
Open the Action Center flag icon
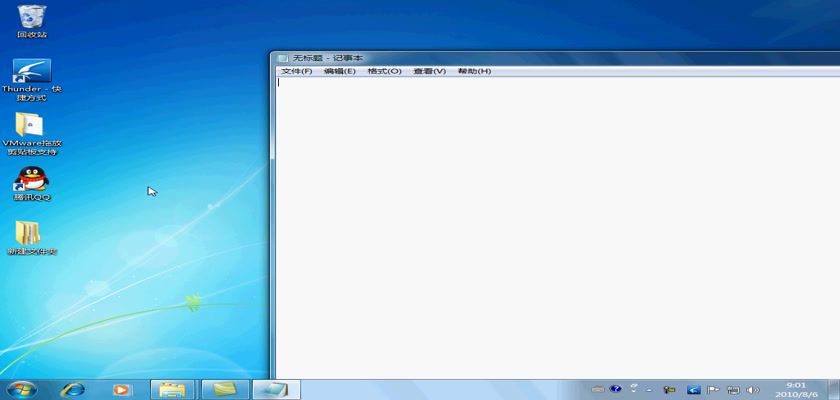(x=713, y=389)
